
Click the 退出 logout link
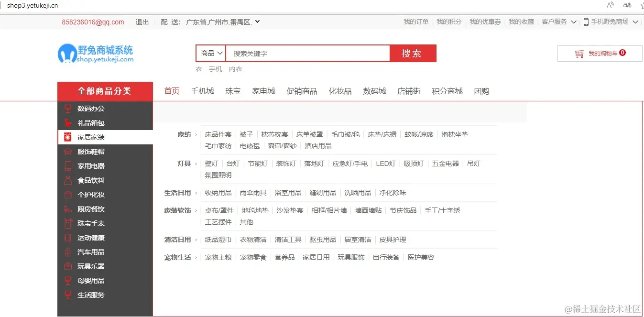tap(142, 22)
